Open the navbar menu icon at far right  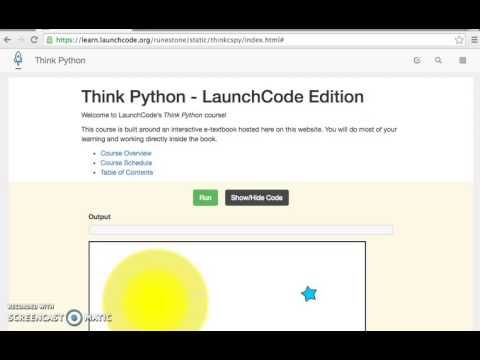[x=463, y=60]
